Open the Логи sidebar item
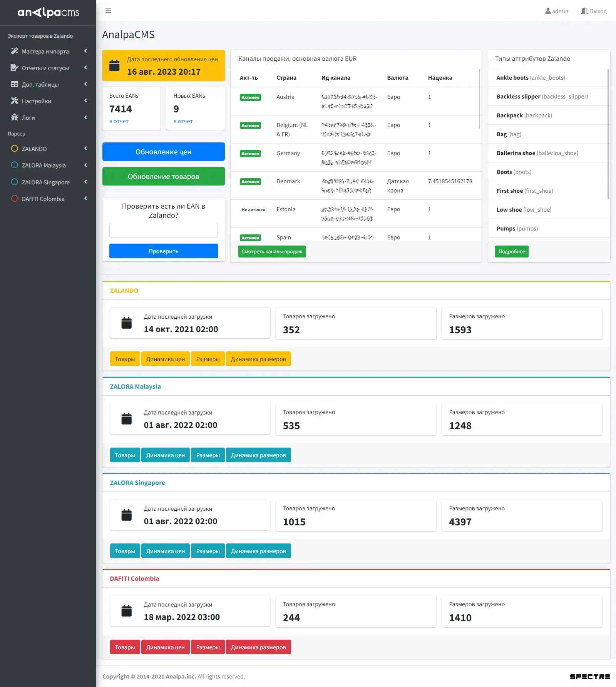 48,117
